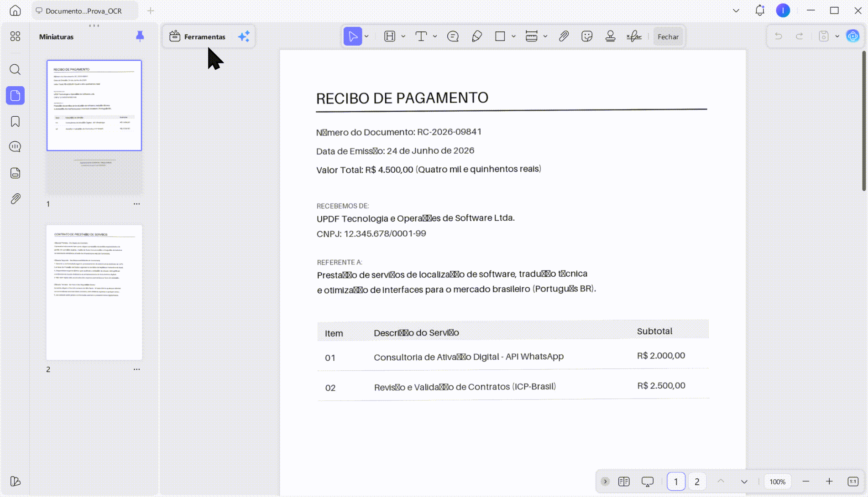Viewport: 868px width, 497px height.
Task: Select the text typewriter tool
Action: point(421,36)
